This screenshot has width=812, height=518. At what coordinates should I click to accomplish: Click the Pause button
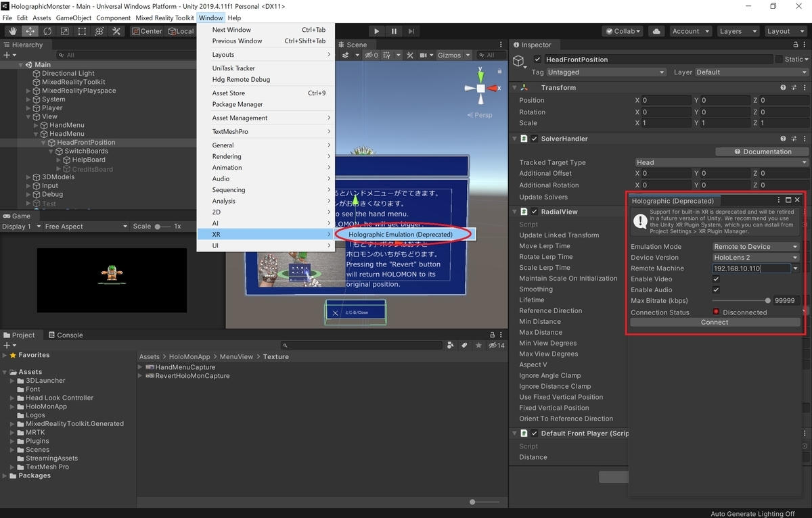click(x=394, y=31)
